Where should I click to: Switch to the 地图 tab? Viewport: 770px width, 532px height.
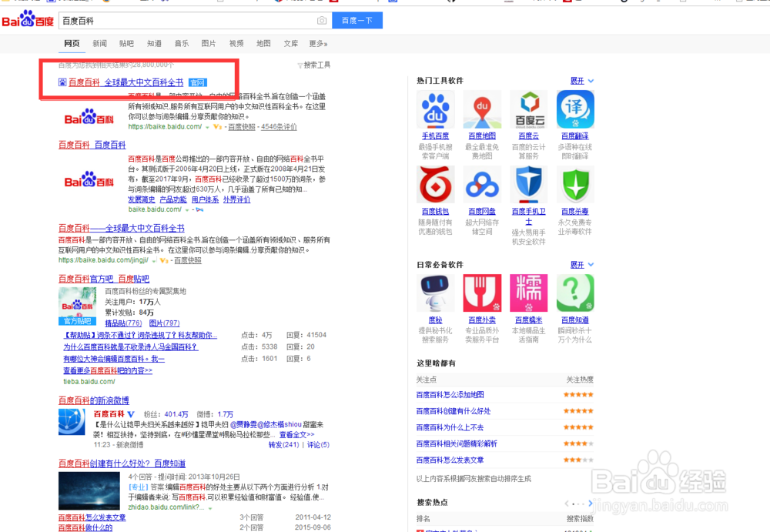tap(263, 44)
